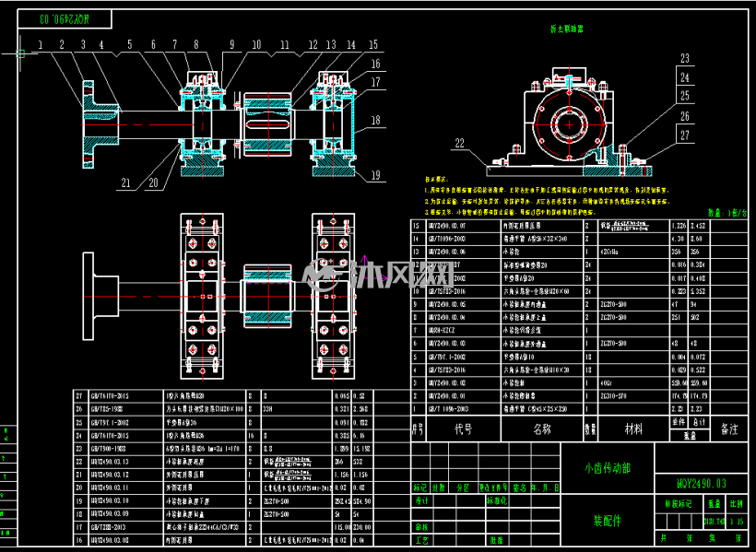This screenshot has width=756, height=552.
Task: Click part label number 23
Action: pos(685,58)
